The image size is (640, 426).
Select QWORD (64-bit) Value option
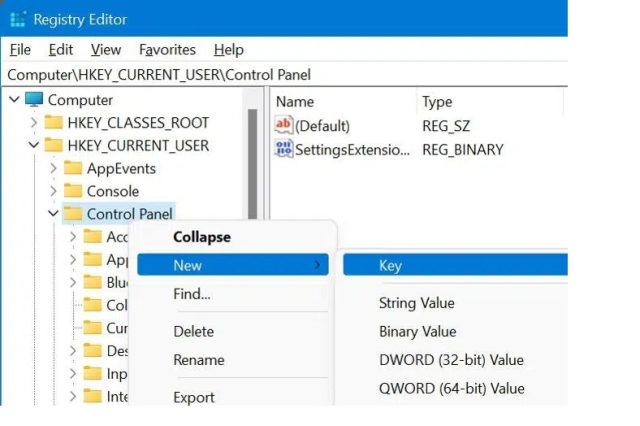(x=455, y=388)
